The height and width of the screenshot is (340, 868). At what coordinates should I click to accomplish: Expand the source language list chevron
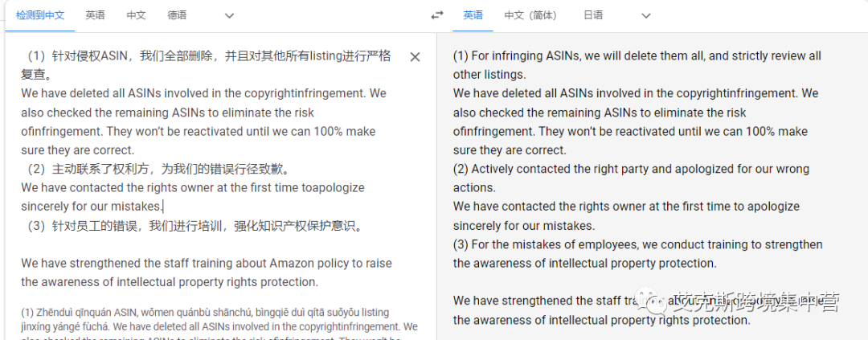229,15
